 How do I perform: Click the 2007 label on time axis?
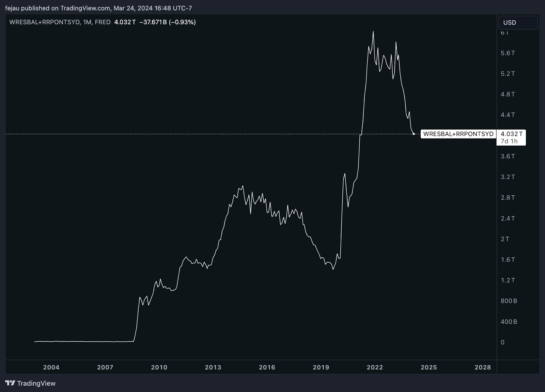tap(105, 367)
